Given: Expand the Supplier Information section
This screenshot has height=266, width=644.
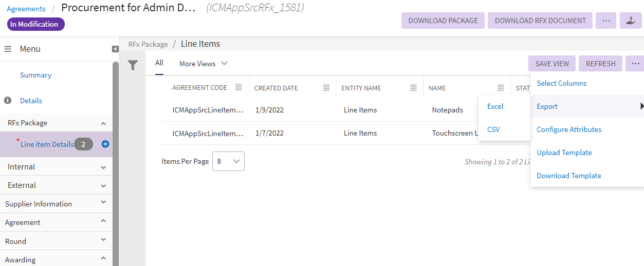Looking at the screenshot, I should (103, 203).
